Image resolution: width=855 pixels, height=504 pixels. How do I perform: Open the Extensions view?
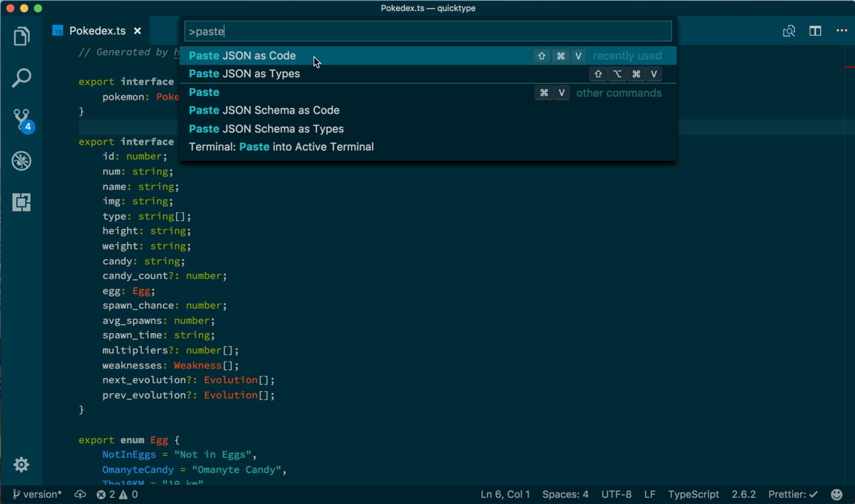coord(21,202)
